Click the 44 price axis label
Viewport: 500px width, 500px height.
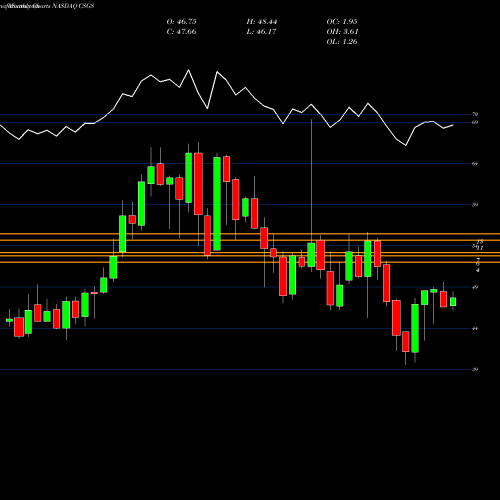coord(475,328)
